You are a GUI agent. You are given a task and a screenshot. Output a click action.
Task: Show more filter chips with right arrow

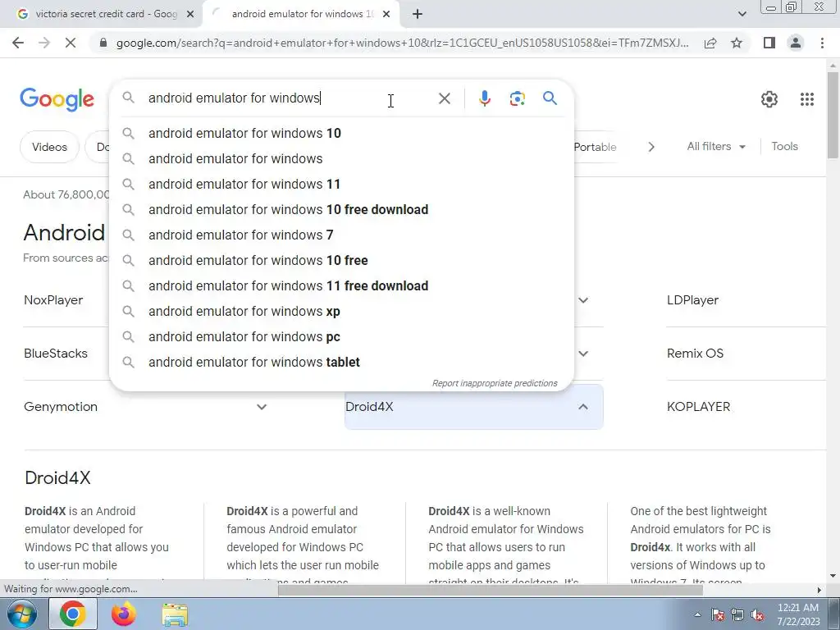point(651,147)
